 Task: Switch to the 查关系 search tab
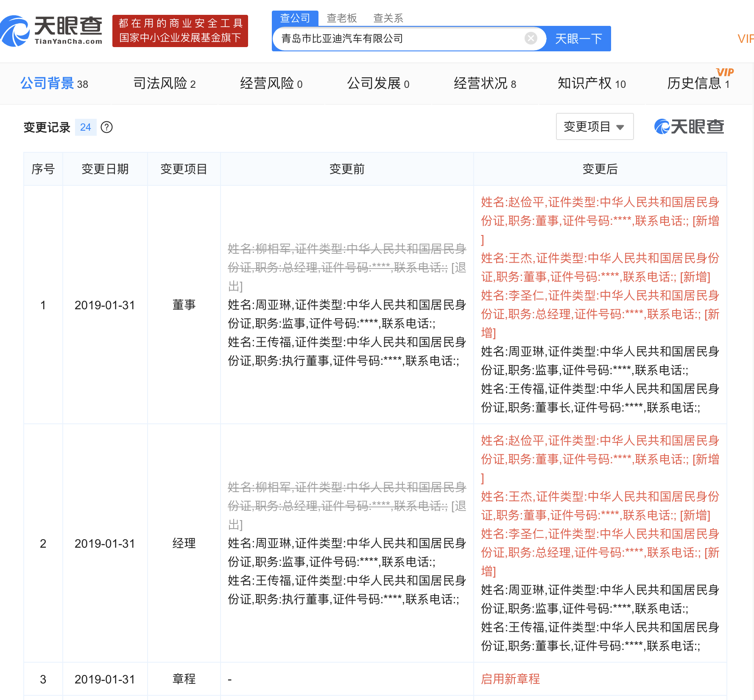click(x=388, y=18)
